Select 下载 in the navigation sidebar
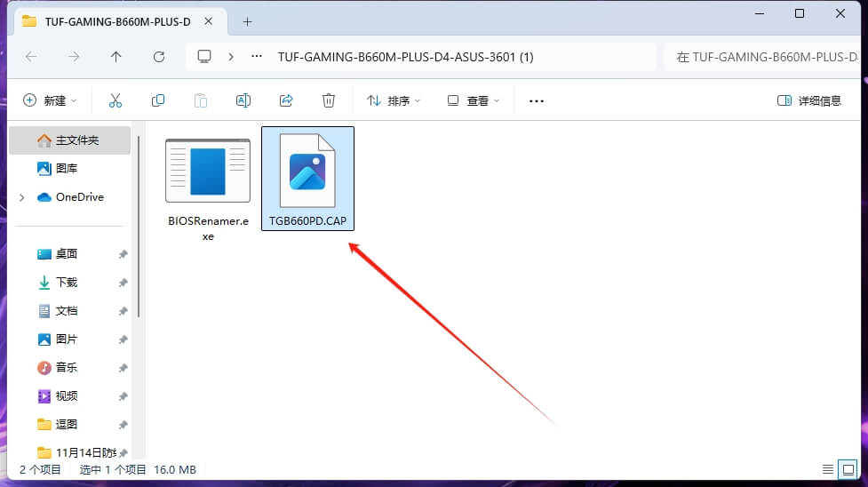The height and width of the screenshot is (487, 868). [67, 282]
